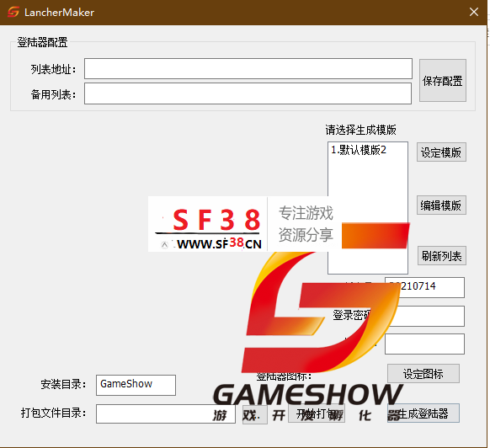Open the 编辑模版 button
Viewport: 490px width, 448px height.
[441, 205]
